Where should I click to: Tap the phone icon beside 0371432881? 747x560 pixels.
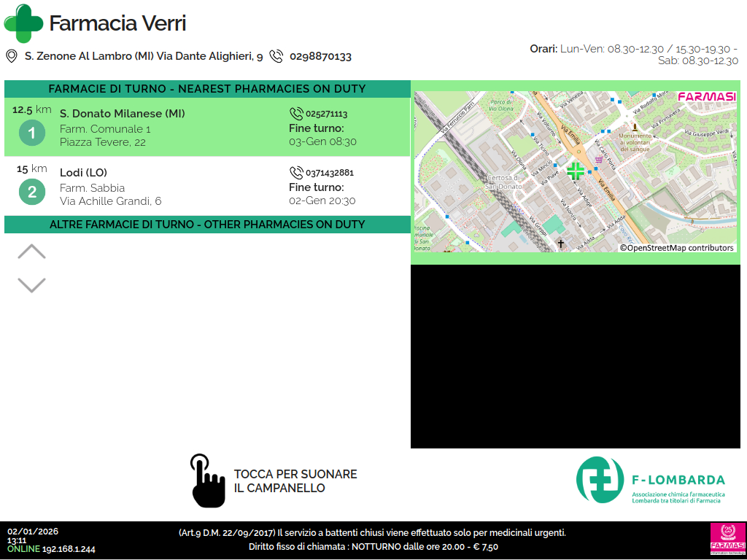296,173
